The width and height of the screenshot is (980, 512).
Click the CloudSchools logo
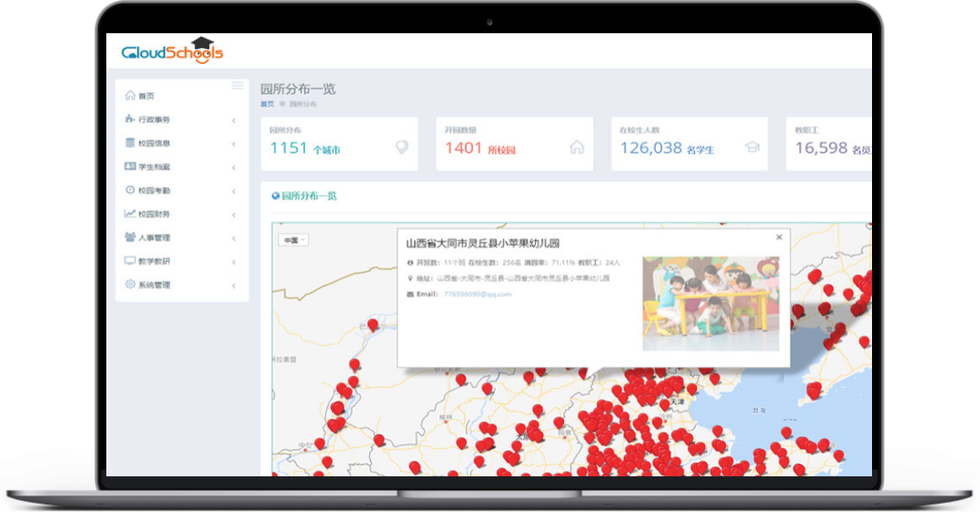coord(172,52)
